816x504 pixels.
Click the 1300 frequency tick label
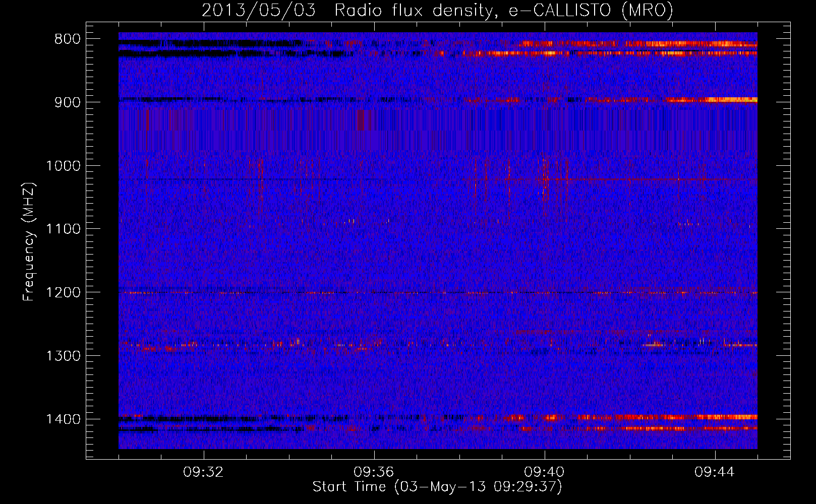pyautogui.click(x=63, y=356)
